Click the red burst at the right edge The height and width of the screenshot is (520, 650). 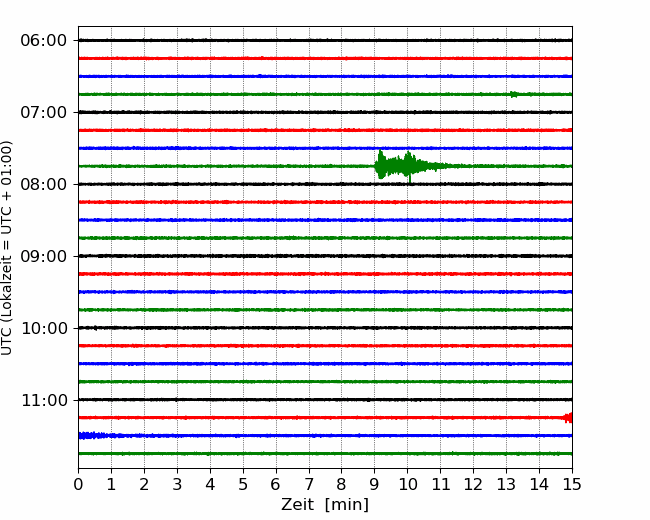567,417
